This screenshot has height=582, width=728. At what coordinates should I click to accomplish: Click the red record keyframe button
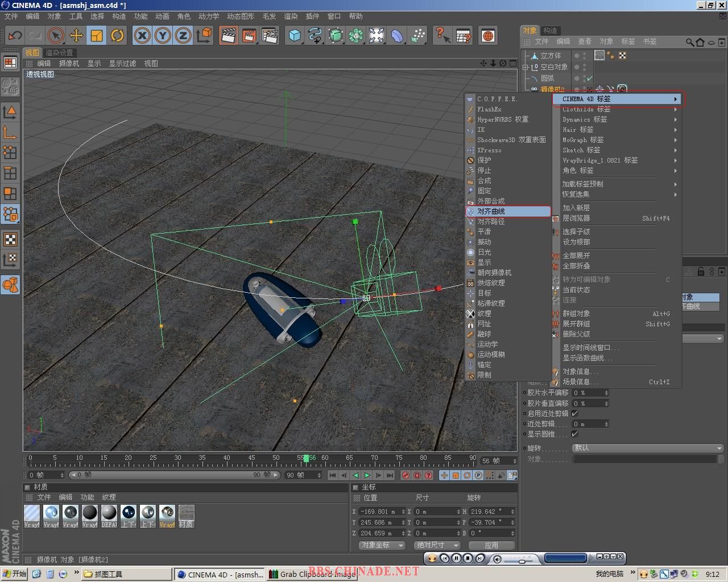tap(406, 475)
